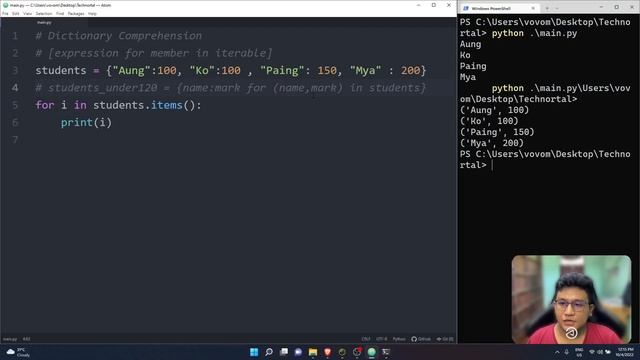Open the volume icon in system tray
640x360 pixels.
coord(600,352)
